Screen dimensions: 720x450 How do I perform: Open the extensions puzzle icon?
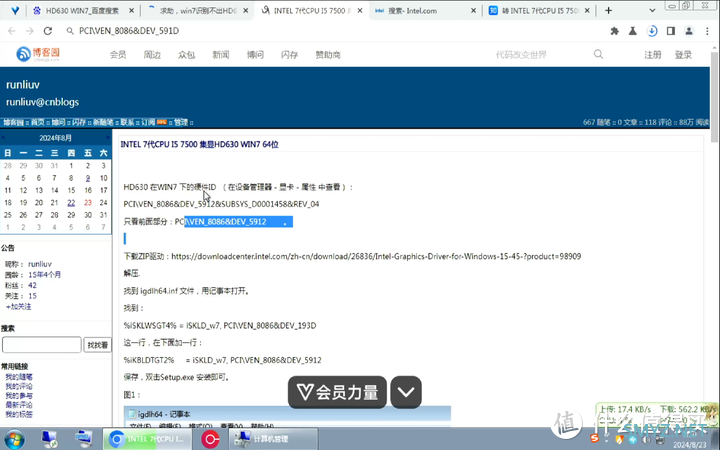[614, 31]
